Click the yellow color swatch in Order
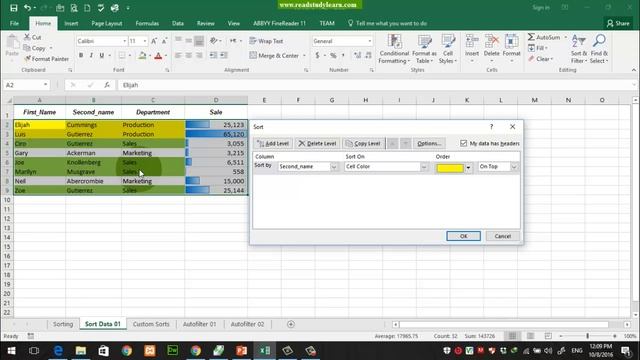 click(x=450, y=168)
